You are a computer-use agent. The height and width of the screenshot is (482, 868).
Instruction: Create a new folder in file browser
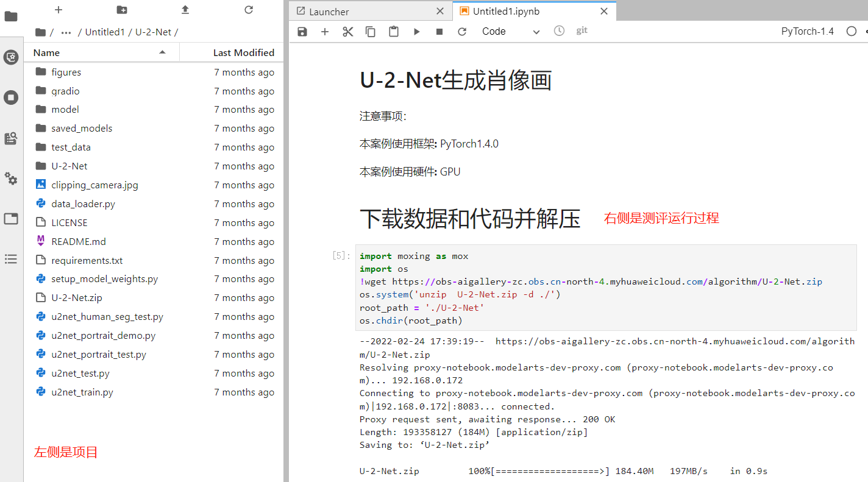tap(122, 10)
